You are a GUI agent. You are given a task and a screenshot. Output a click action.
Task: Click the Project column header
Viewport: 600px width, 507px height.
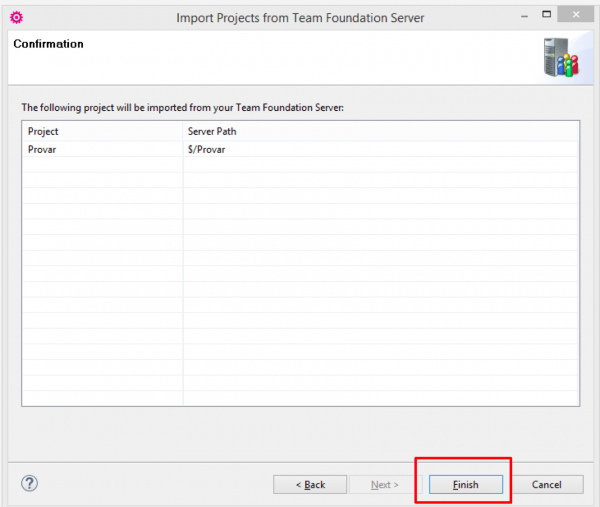pos(103,131)
